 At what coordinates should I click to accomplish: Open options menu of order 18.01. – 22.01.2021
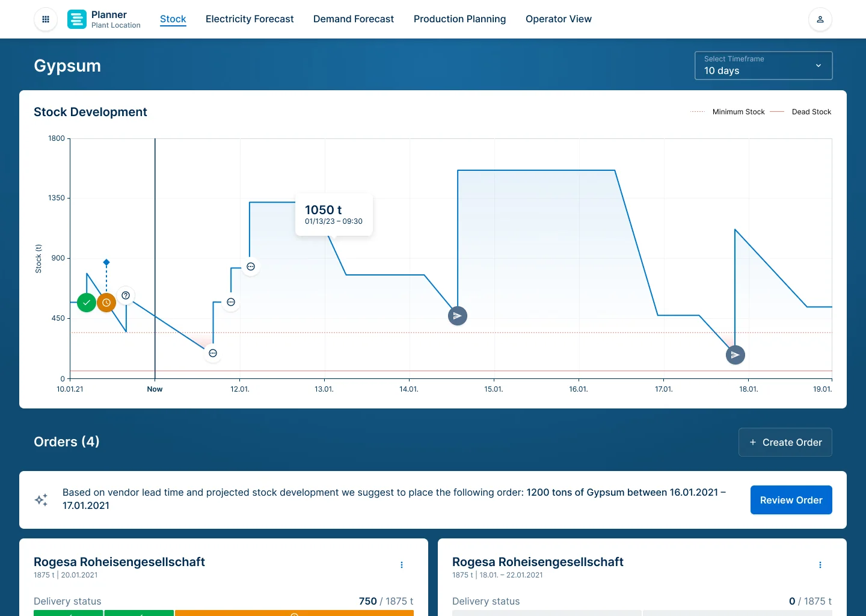tap(820, 565)
